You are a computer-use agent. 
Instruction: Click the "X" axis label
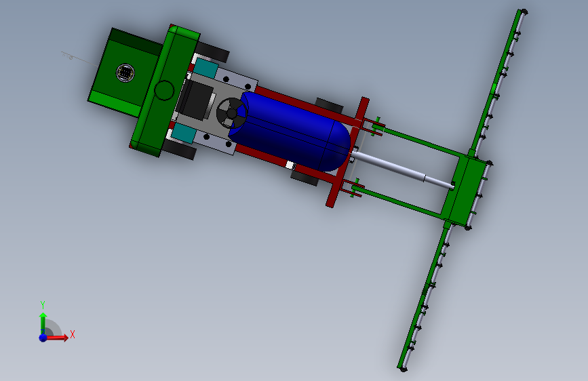click(x=73, y=334)
